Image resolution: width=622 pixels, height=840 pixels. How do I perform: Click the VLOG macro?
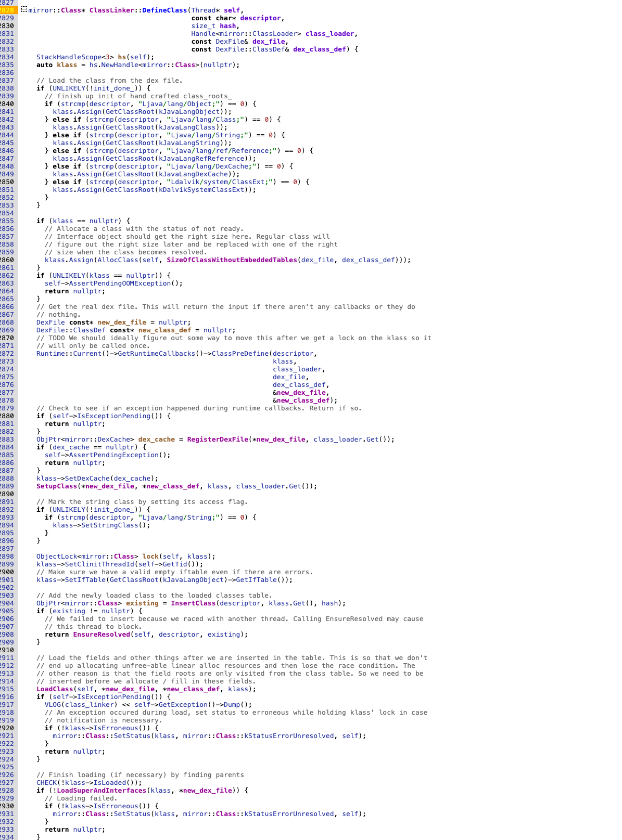pos(53,704)
